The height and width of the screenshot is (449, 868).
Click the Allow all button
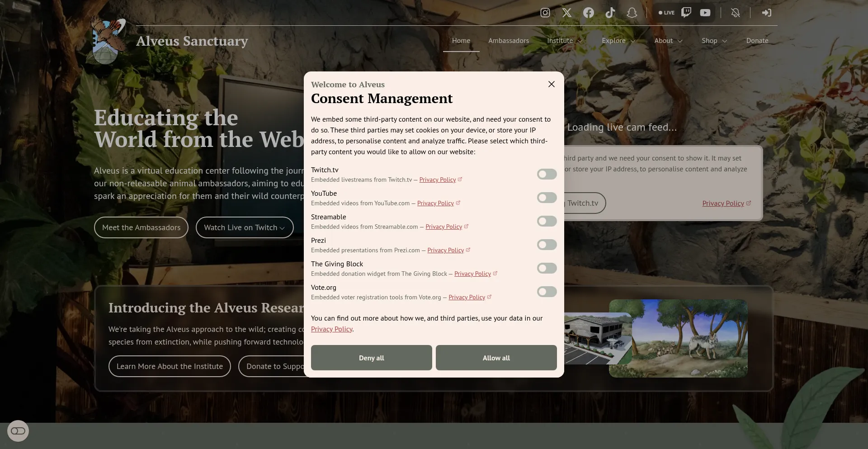pyautogui.click(x=496, y=358)
